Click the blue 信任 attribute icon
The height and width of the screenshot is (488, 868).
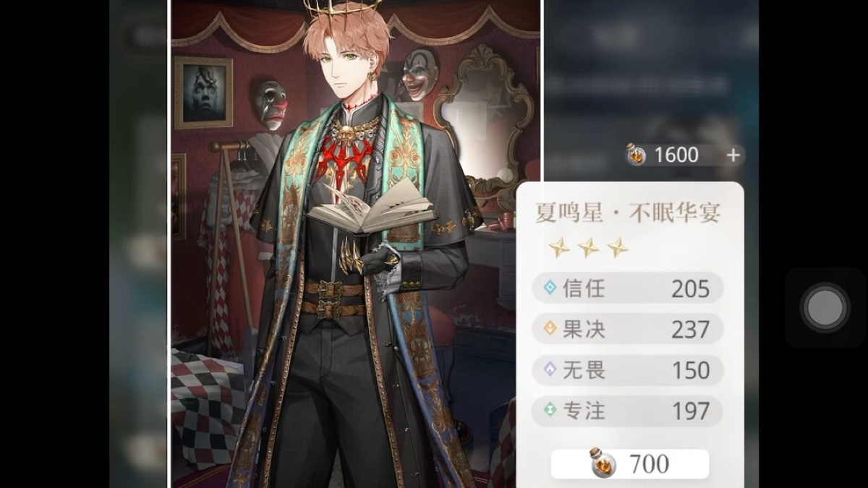550,288
